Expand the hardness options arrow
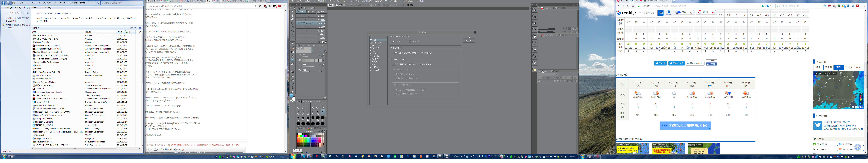Viewport: 868px width, 163px height. [324, 60]
